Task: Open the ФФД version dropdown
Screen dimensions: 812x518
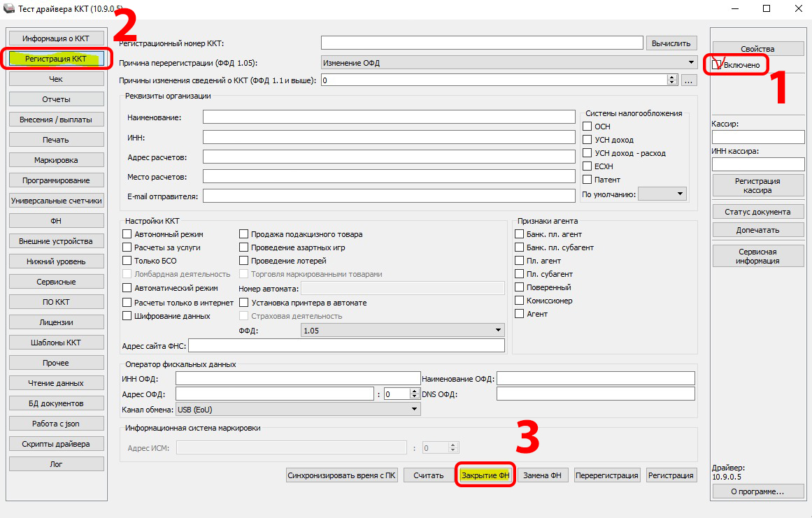Action: tap(497, 330)
